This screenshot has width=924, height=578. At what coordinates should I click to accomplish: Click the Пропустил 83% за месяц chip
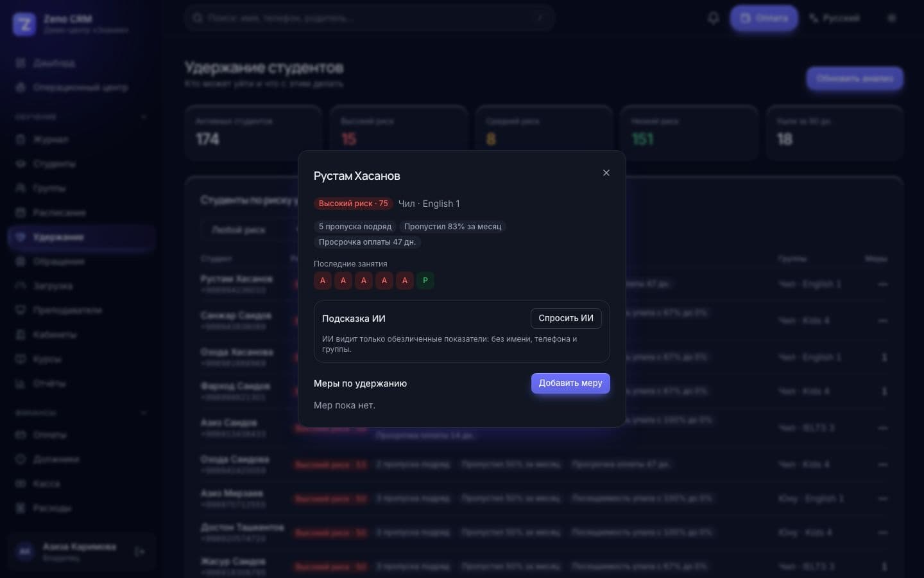(453, 227)
